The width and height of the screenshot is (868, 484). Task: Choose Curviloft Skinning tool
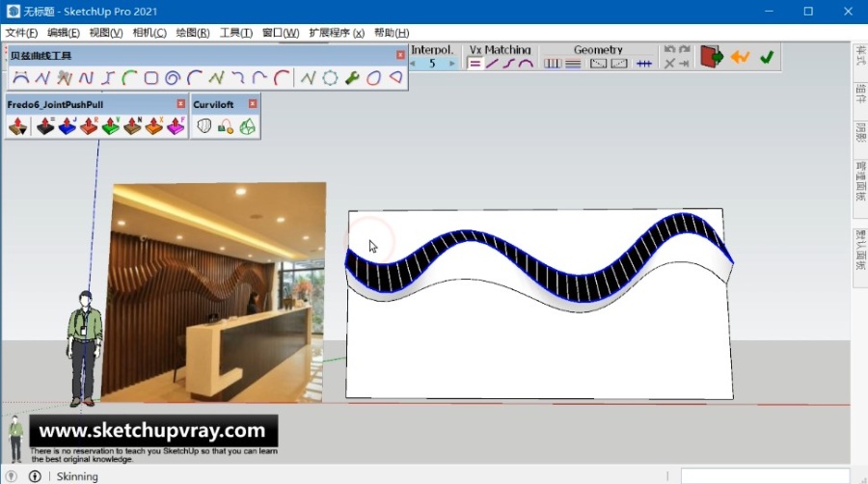point(248,126)
